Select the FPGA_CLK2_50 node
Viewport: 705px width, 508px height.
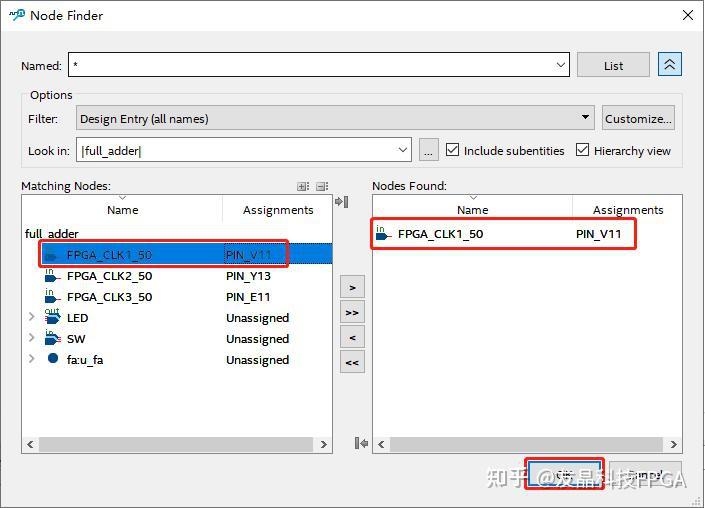pyautogui.click(x=109, y=276)
